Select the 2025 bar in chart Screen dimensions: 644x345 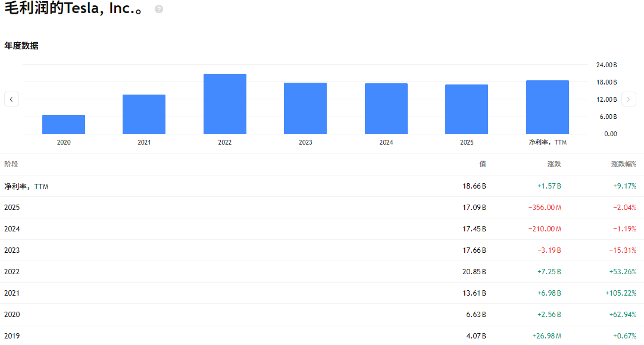click(467, 109)
